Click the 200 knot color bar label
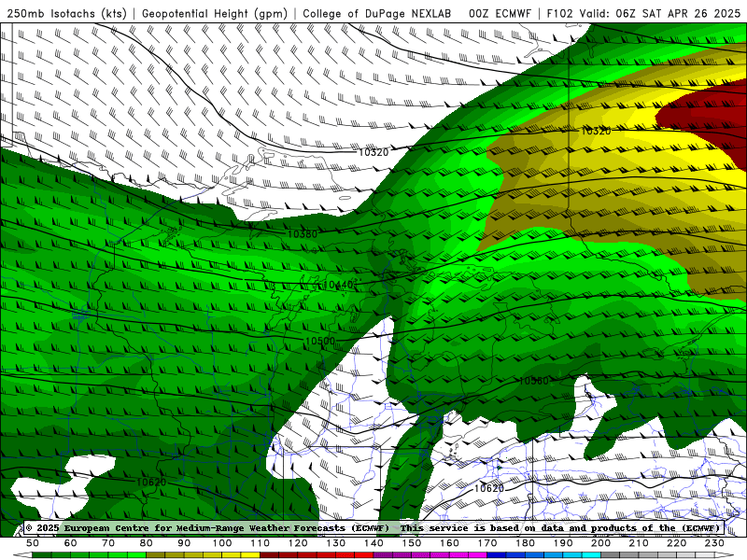 click(600, 543)
